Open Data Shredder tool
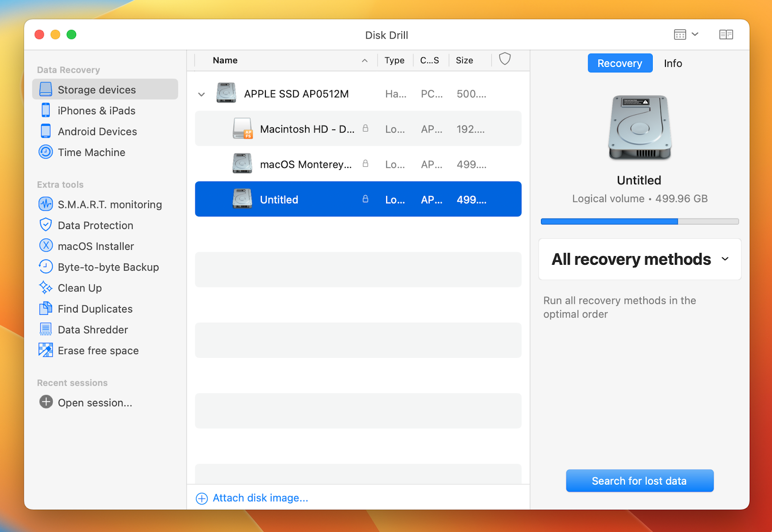The width and height of the screenshot is (772, 532). coord(93,329)
